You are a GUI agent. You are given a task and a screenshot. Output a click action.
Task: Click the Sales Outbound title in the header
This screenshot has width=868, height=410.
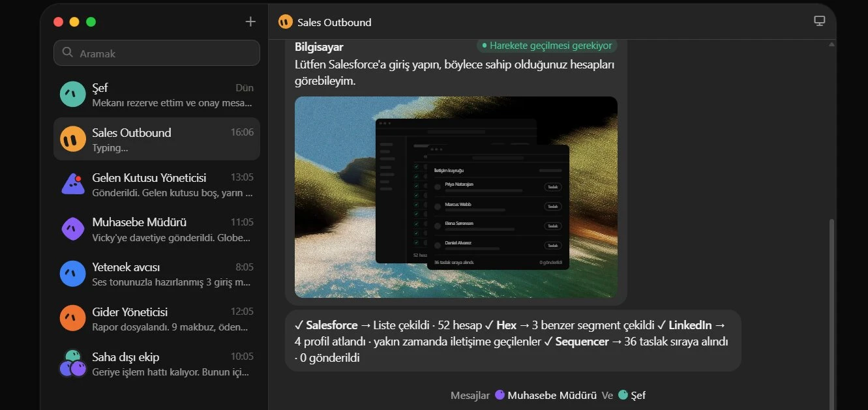click(x=335, y=22)
